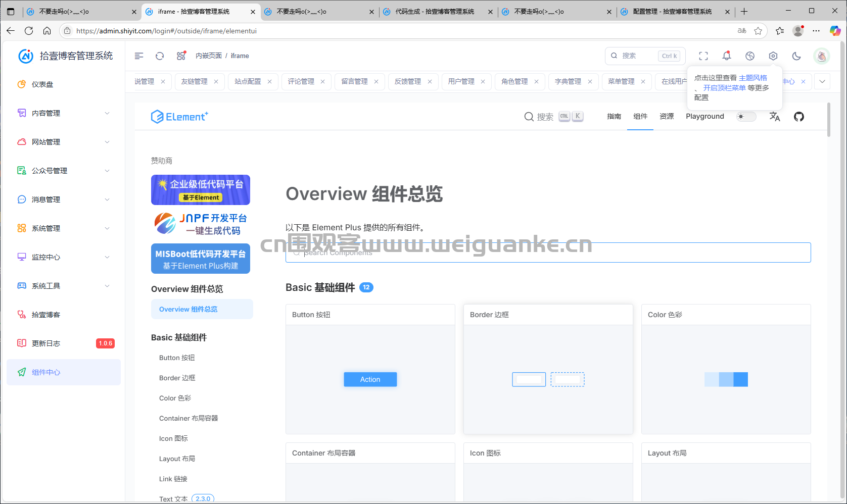Click the Element Plus logo

(179, 117)
